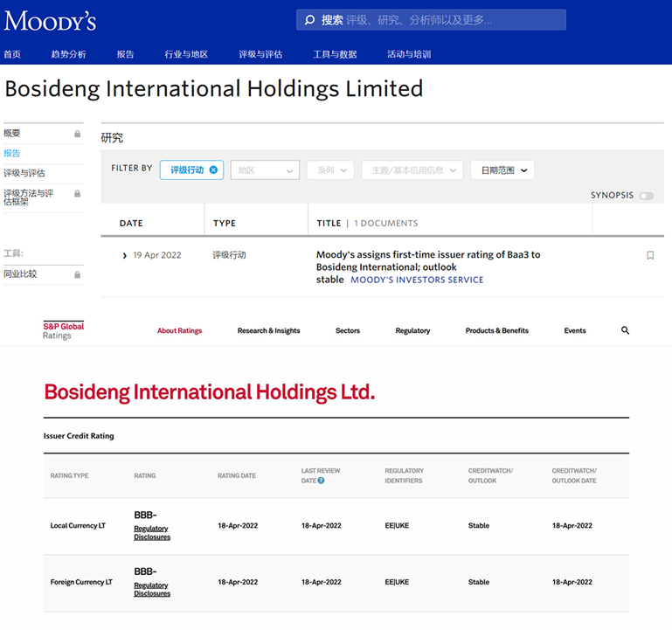The height and width of the screenshot is (630, 672).
Task: Click the lock icon beside 概要
Action: (78, 134)
